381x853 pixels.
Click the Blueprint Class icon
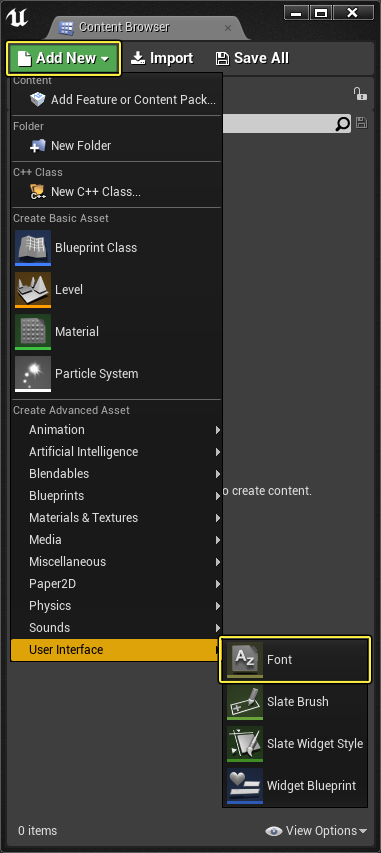point(33,248)
